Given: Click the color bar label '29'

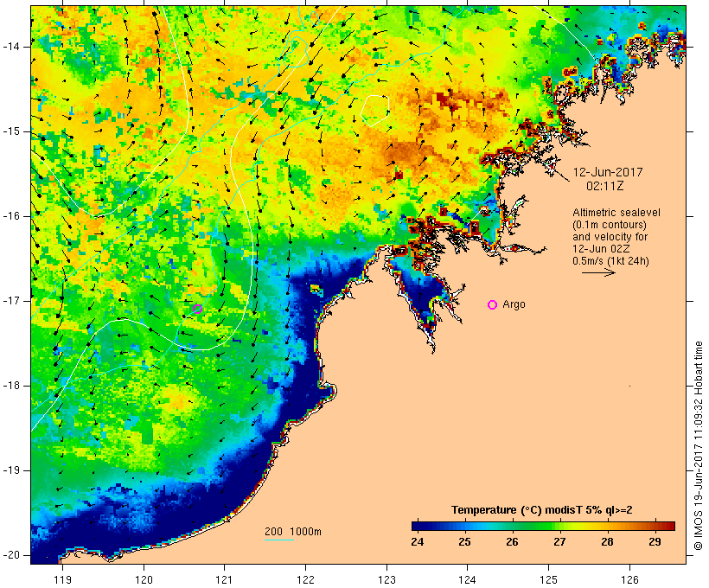Looking at the screenshot, I should coord(655,542).
